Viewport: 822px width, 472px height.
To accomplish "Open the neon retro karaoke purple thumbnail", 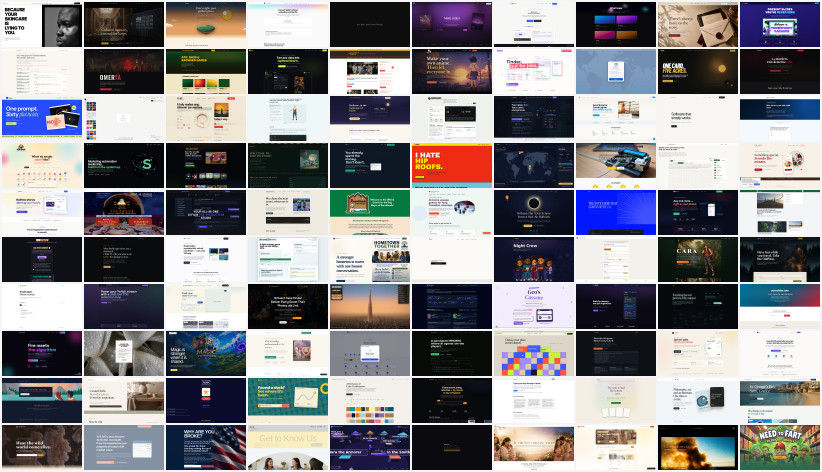I will click(x=780, y=25).
